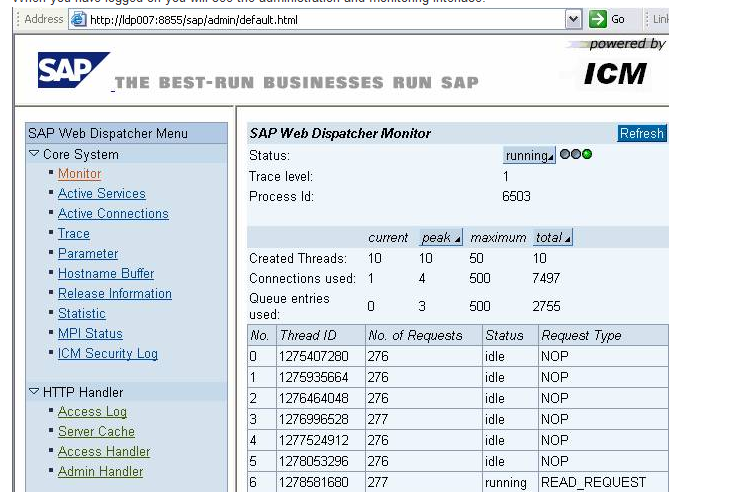Open the Access Log link
Screen dimensions: 732x495
[x=92, y=411]
